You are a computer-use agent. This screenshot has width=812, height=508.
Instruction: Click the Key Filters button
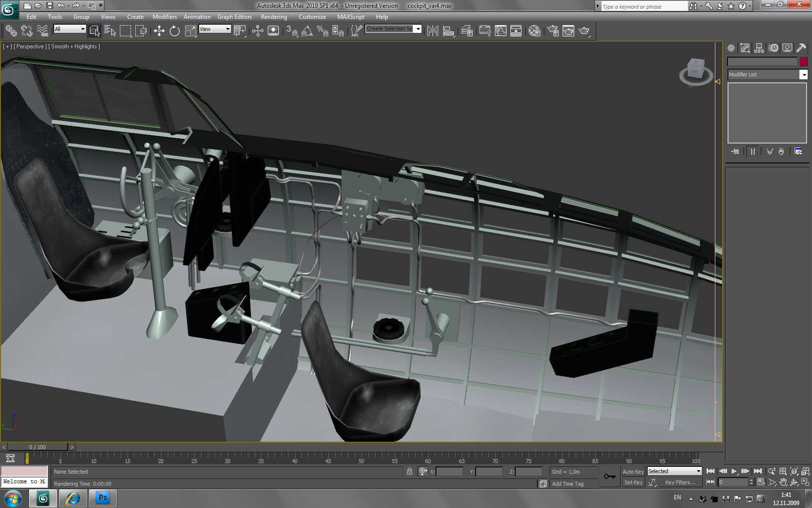pos(680,482)
